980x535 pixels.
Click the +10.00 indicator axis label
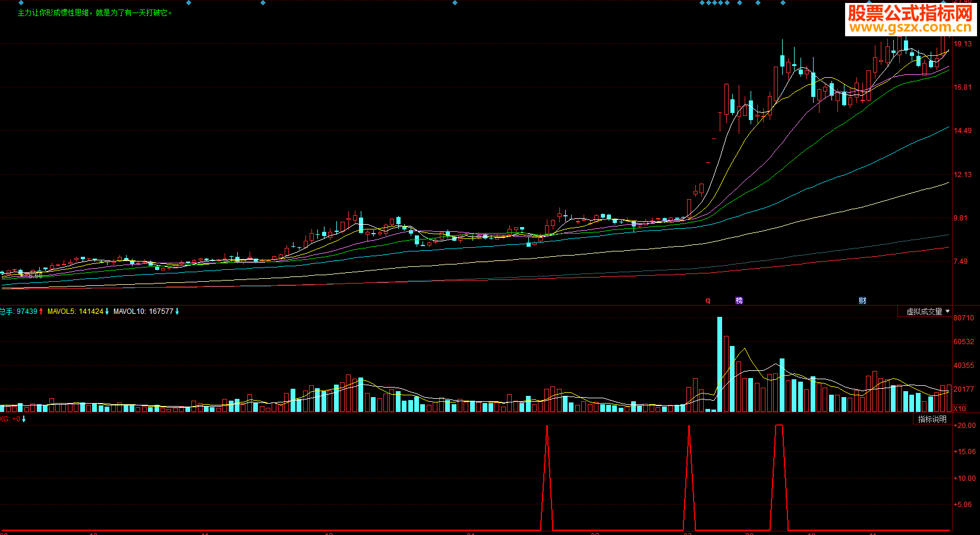click(965, 479)
